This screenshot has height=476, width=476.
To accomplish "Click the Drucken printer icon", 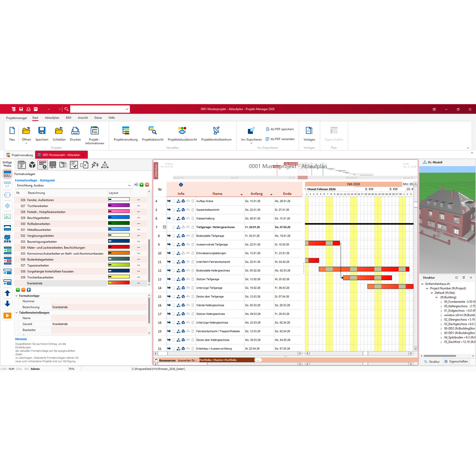I will 75,131.
